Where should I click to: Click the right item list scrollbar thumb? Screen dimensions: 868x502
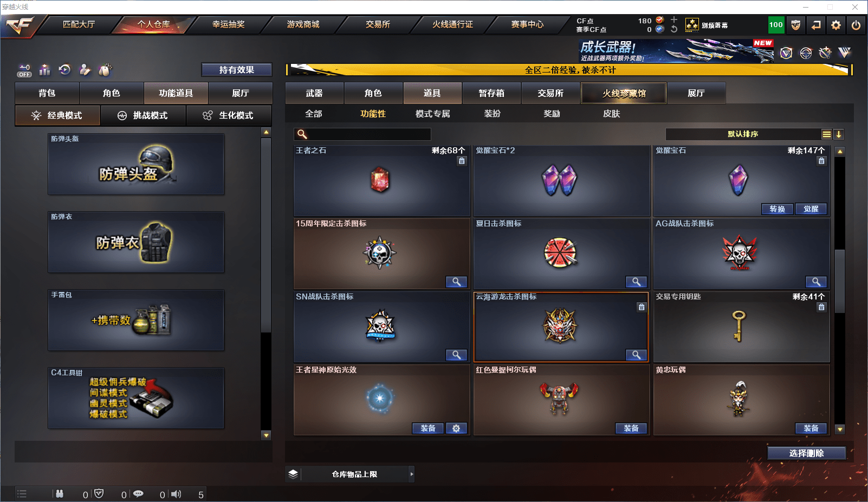coord(840,281)
